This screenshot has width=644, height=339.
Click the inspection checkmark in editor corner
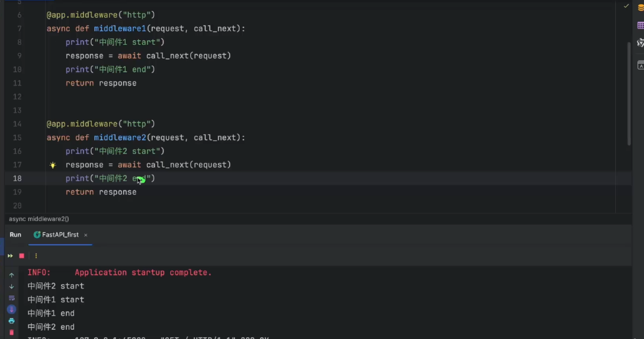626,6
